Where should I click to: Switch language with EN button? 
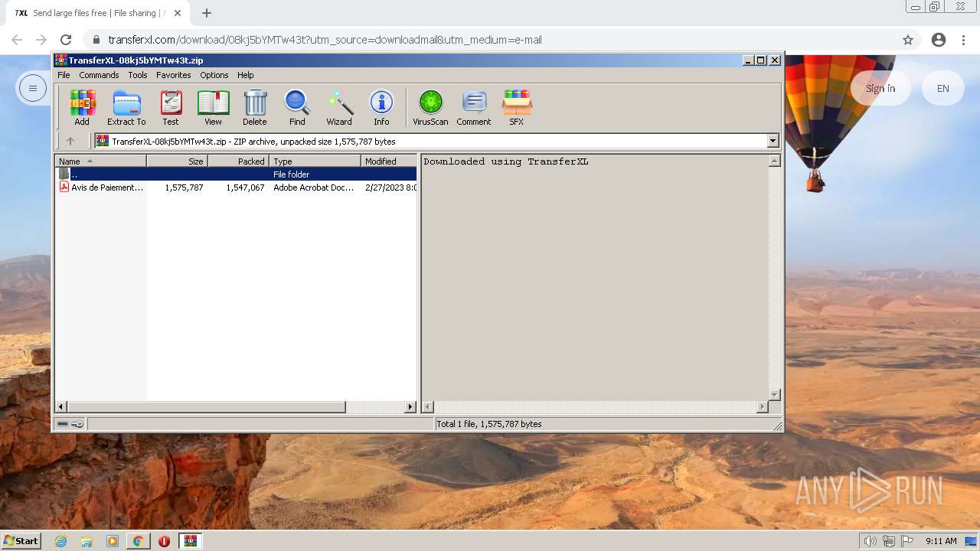[943, 88]
